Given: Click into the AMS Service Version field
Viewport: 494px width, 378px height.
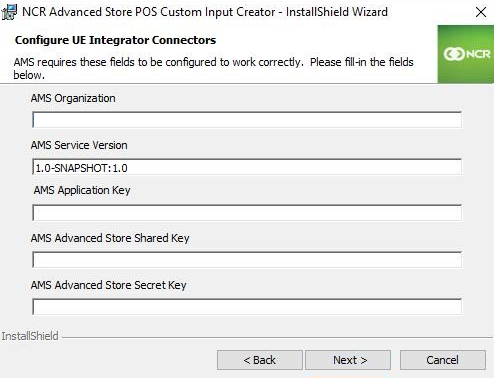Looking at the screenshot, I should (247, 167).
